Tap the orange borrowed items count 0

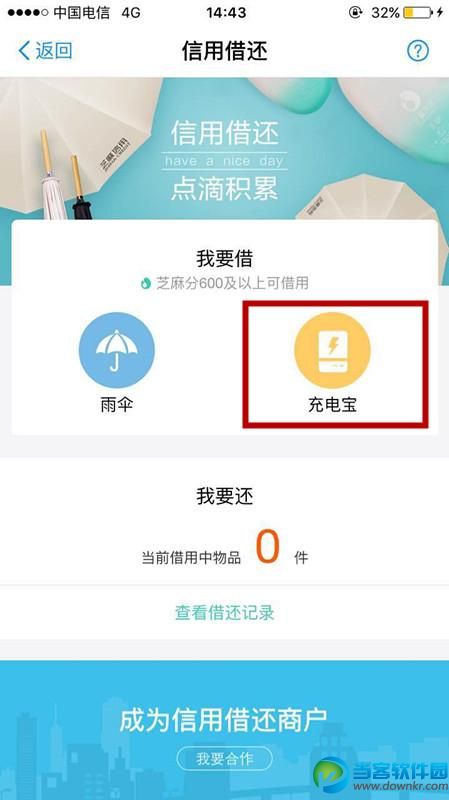click(x=268, y=546)
